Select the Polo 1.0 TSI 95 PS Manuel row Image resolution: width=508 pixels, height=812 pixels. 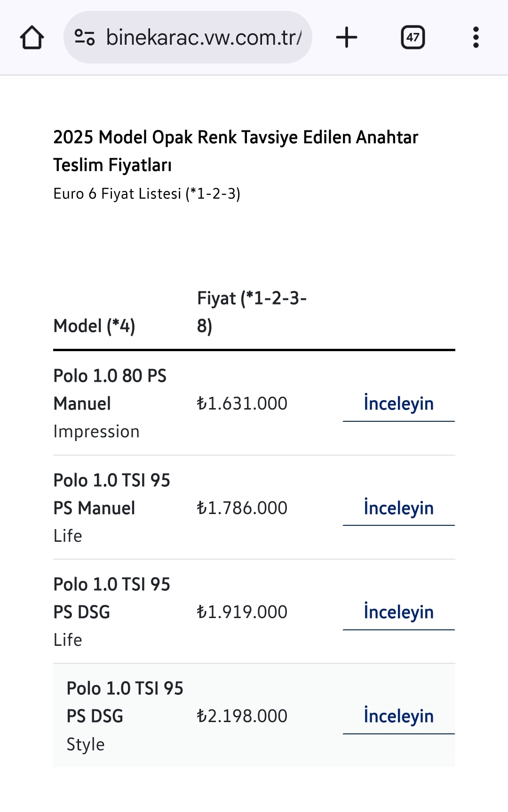[254, 508]
